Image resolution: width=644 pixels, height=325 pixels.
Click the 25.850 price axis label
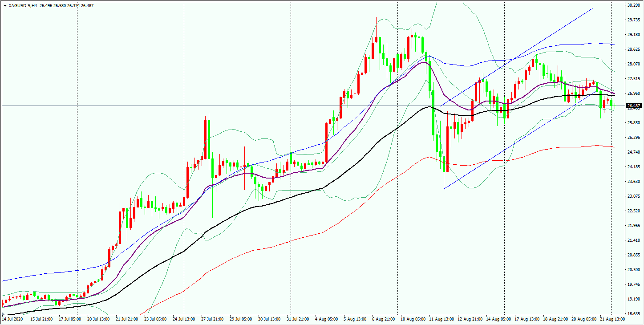[x=633, y=123]
